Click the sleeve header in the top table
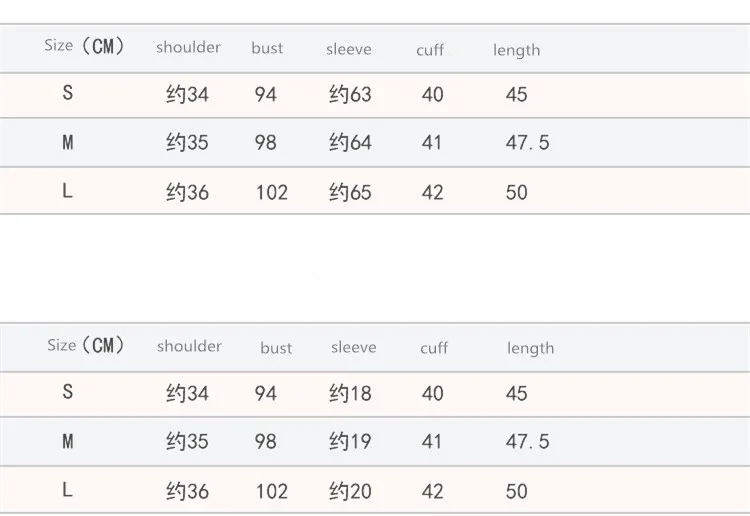Viewport: 750px width, 516px height. pos(349,49)
